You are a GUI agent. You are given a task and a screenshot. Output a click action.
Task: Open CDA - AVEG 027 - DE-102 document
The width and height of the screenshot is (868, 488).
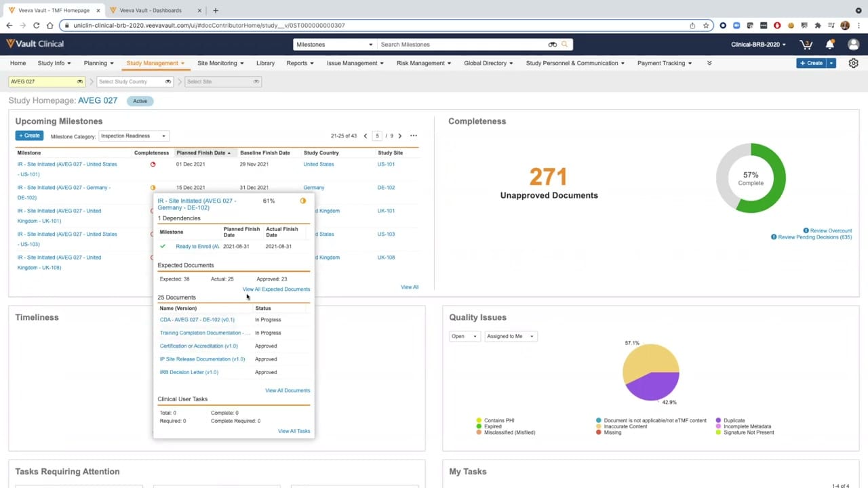point(197,319)
